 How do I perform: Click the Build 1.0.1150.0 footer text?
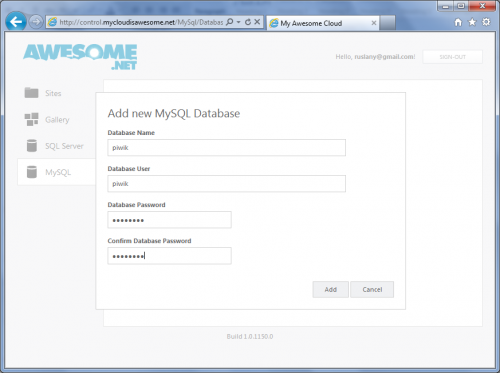pos(250,336)
